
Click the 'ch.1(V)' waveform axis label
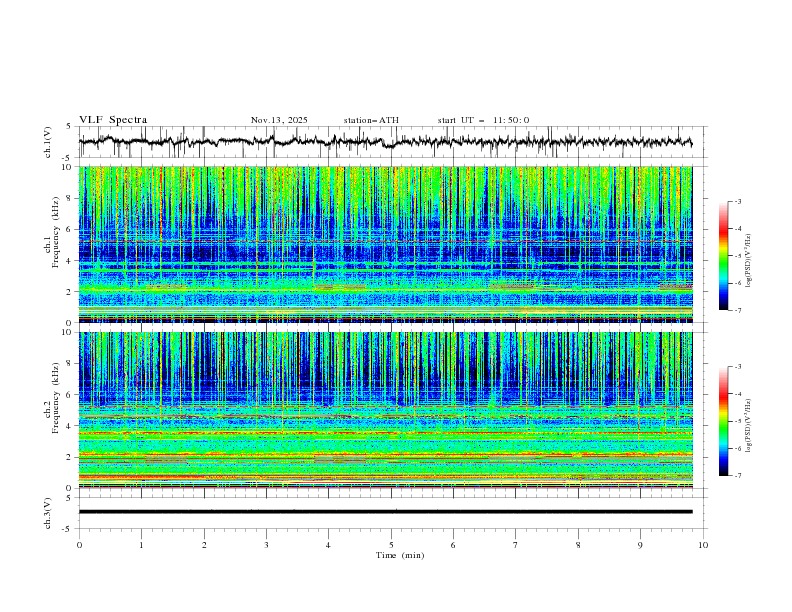tap(48, 142)
